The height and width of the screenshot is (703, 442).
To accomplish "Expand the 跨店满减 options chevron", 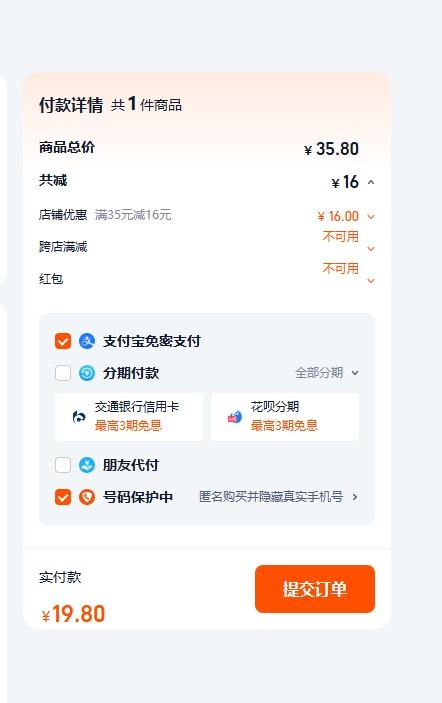I will 371,248.
